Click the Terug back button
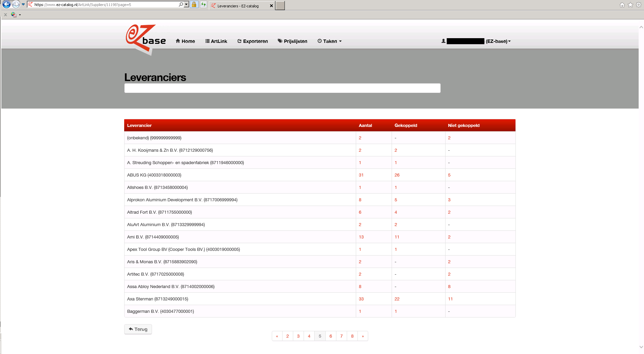Viewport: 644px width, 354px height. tap(138, 329)
